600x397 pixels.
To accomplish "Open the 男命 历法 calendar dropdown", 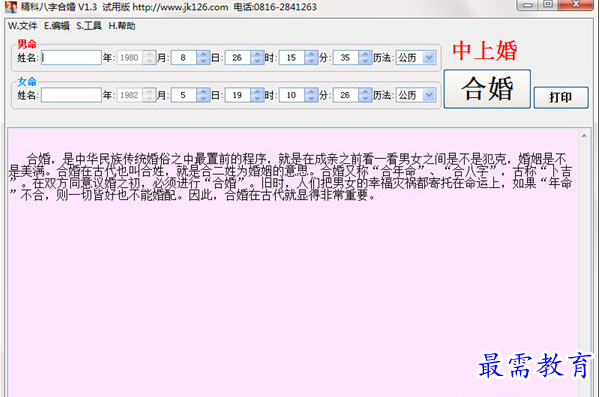I will click(429, 58).
